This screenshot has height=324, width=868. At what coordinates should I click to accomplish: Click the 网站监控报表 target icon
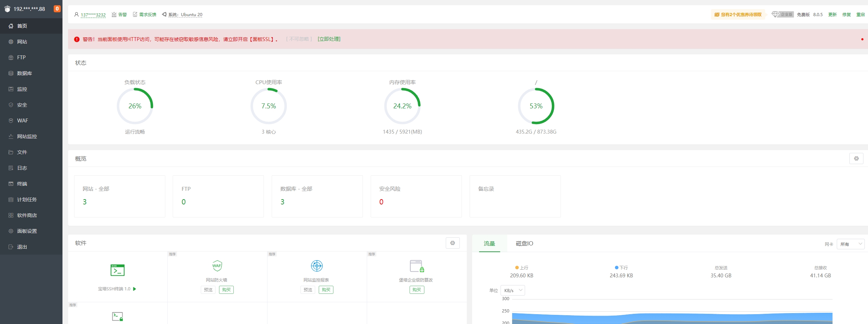pyautogui.click(x=317, y=266)
